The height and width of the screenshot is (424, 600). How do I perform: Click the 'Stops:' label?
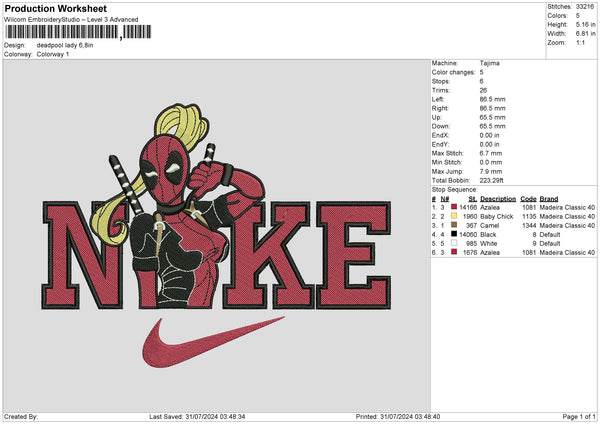[x=440, y=81]
